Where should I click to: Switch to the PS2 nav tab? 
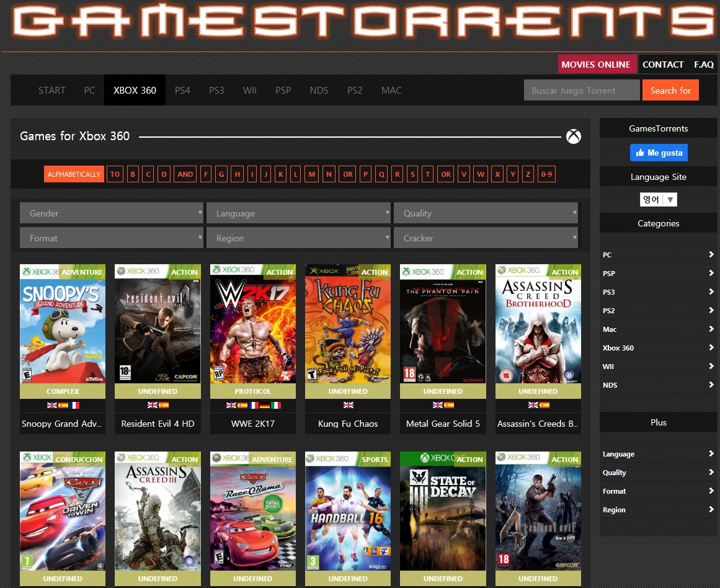coord(355,90)
